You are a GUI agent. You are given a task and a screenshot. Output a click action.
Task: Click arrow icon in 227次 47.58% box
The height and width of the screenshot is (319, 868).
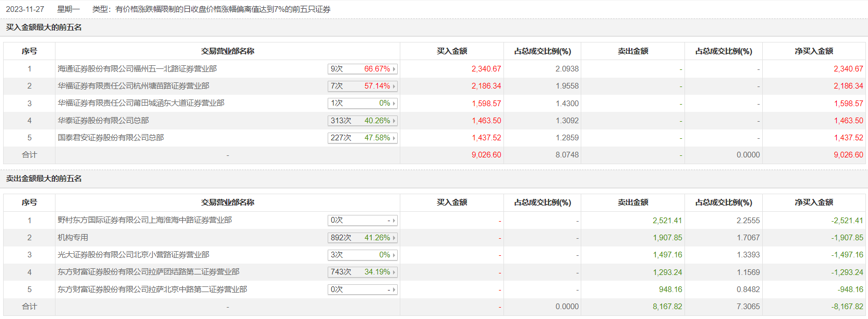[394, 138]
